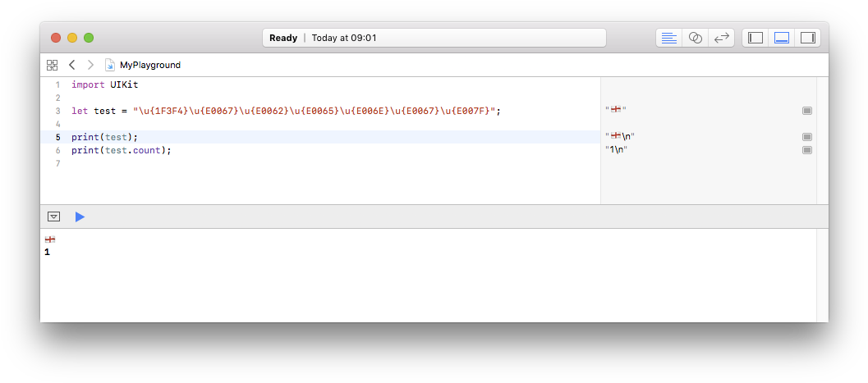The image size is (868, 383).
Task: Switch to the Version editor
Action: point(721,38)
